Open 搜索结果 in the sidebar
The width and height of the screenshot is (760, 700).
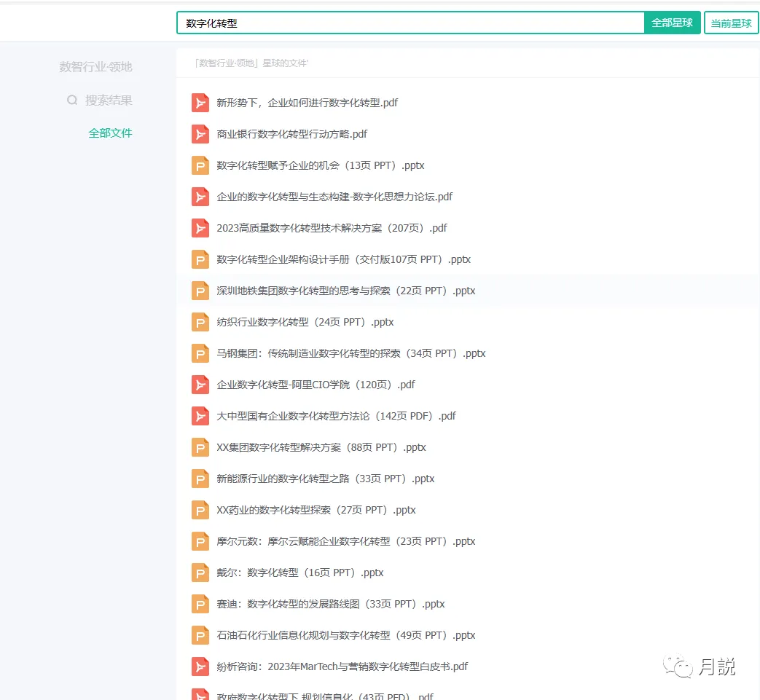coord(109,101)
